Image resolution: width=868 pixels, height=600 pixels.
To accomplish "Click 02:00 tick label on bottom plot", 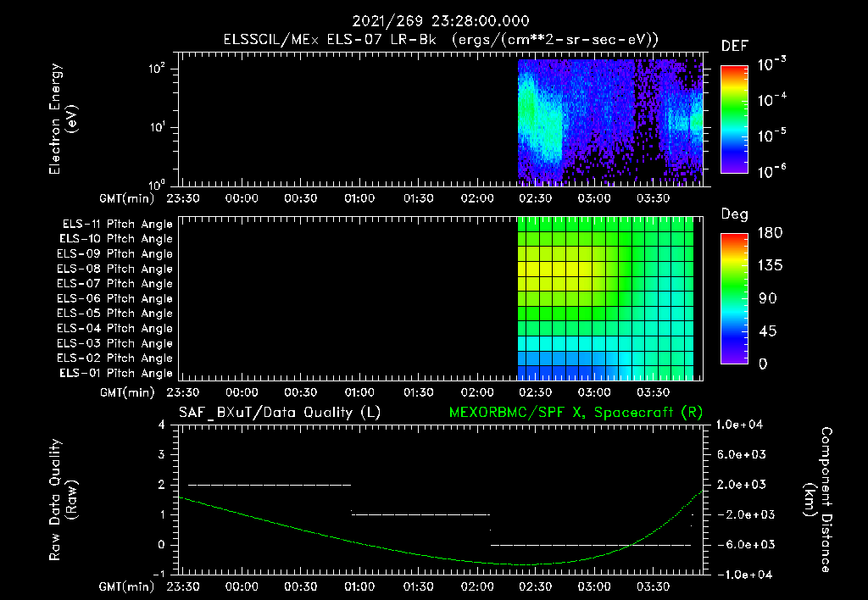I will click(x=477, y=586).
